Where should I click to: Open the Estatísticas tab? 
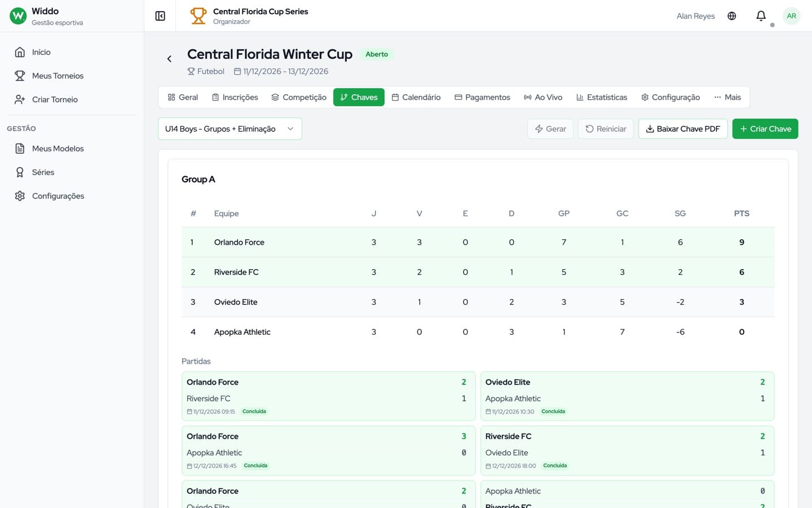pos(602,97)
